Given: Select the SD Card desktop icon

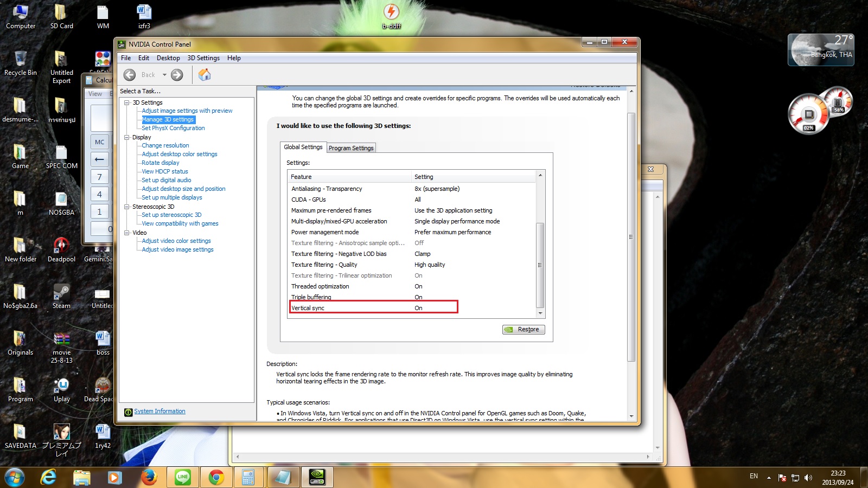Looking at the screenshot, I should point(61,17).
